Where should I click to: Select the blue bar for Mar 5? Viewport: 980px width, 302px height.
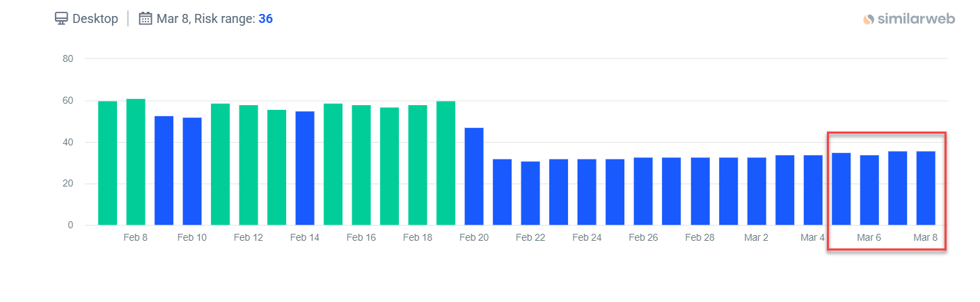click(x=841, y=189)
